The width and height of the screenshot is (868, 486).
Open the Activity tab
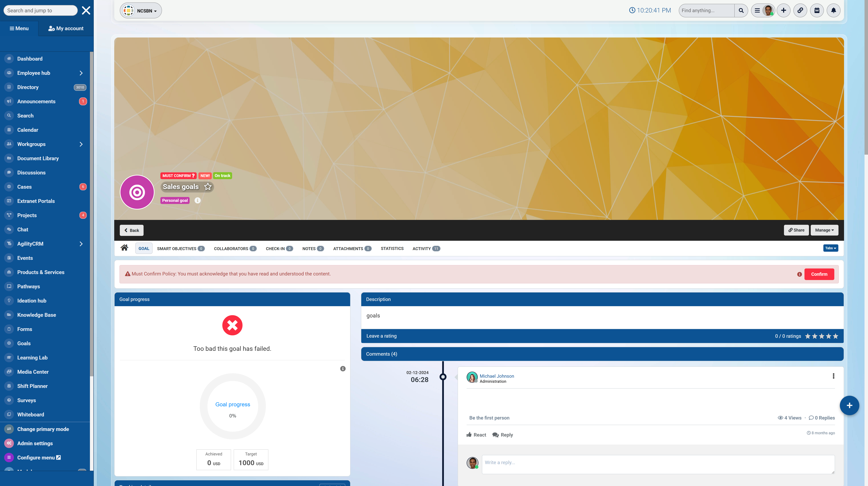(422, 249)
